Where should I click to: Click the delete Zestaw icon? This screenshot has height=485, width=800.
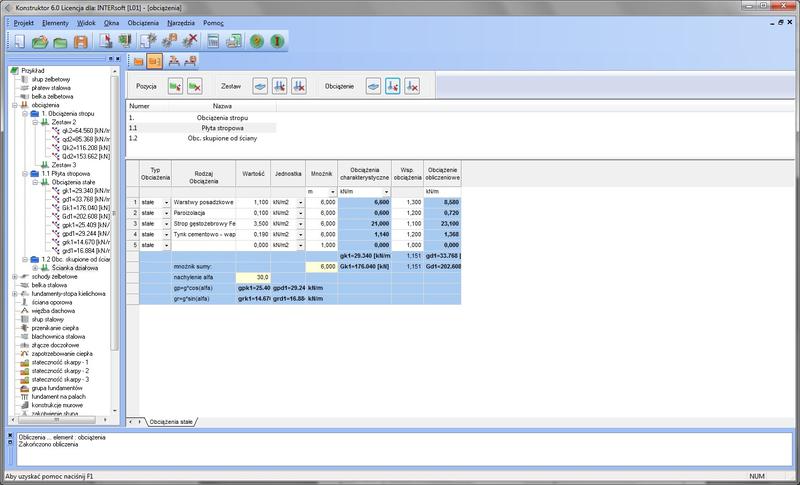[x=298, y=87]
